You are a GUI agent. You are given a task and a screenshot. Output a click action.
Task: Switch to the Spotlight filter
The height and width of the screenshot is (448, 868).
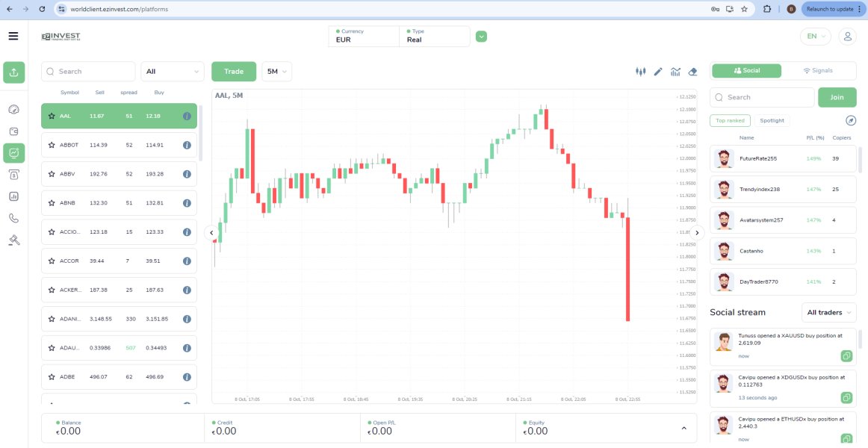coord(772,120)
